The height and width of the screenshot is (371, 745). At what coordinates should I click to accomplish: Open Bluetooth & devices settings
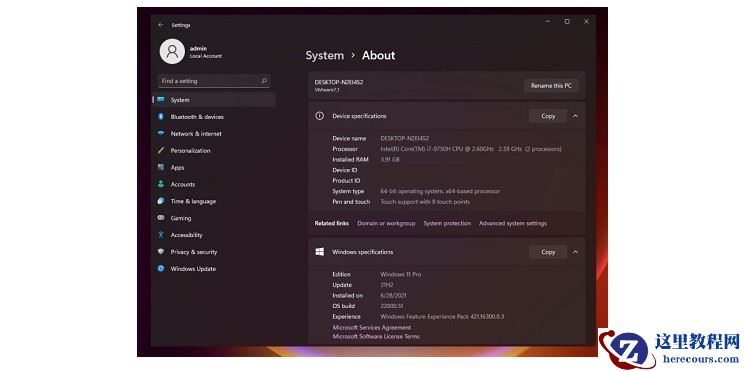click(197, 117)
